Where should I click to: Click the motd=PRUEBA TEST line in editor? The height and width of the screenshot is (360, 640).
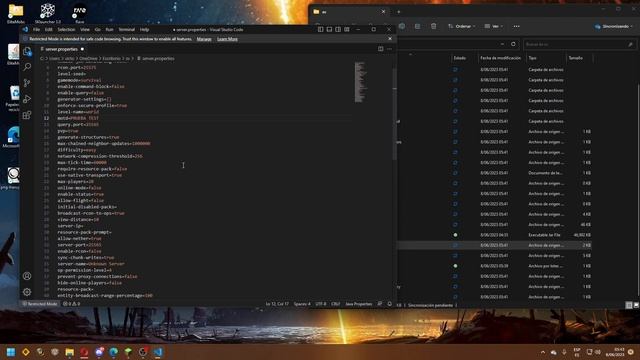click(78, 118)
